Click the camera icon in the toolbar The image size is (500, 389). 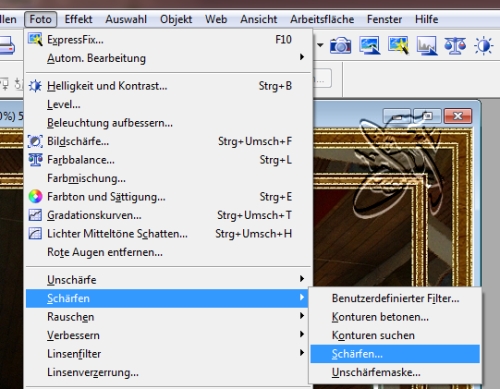(340, 46)
